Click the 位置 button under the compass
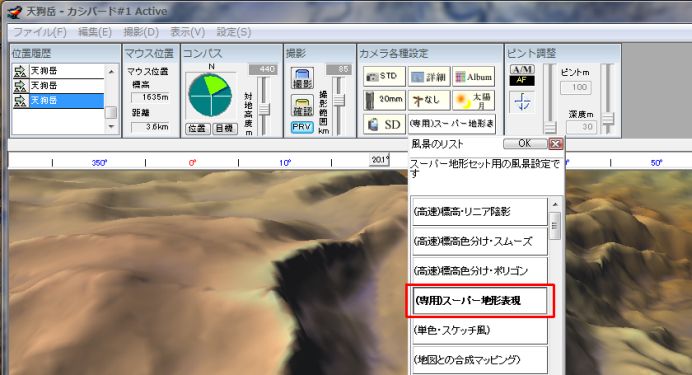The width and height of the screenshot is (692, 375). [197, 128]
